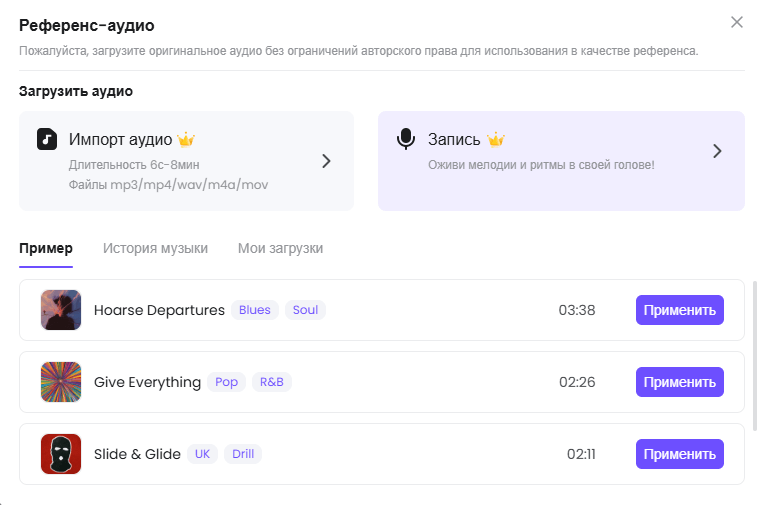Apply the Hoarse Departures track with Применить
The height and width of the screenshot is (505, 762).
(x=679, y=310)
